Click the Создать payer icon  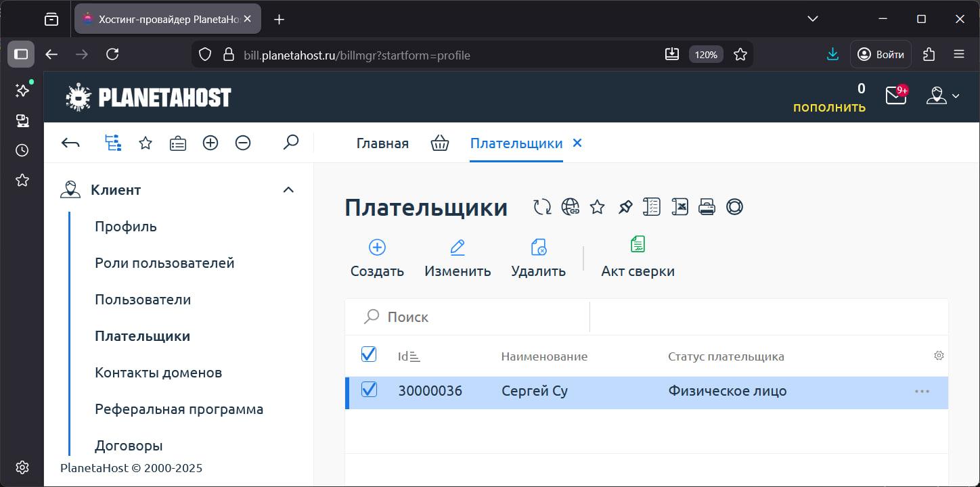coord(377,248)
